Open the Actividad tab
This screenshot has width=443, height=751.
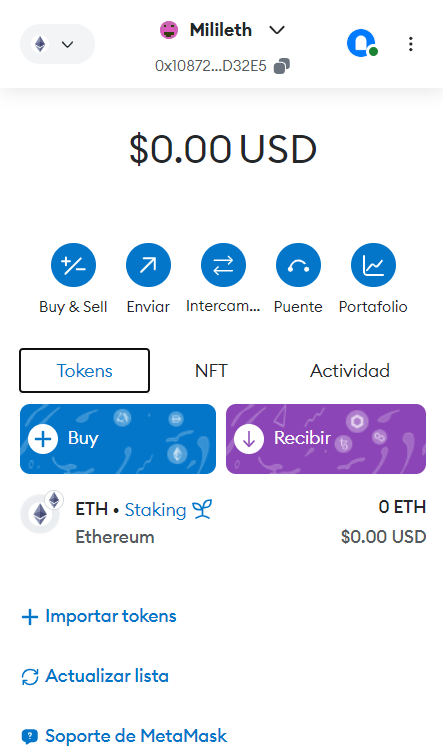[x=350, y=371]
